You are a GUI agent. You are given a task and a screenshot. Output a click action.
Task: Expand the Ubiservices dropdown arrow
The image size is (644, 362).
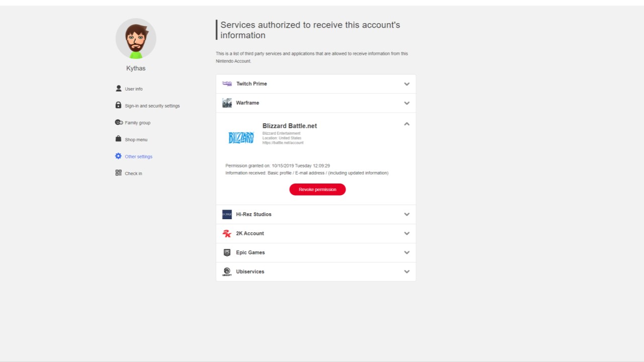tap(407, 271)
